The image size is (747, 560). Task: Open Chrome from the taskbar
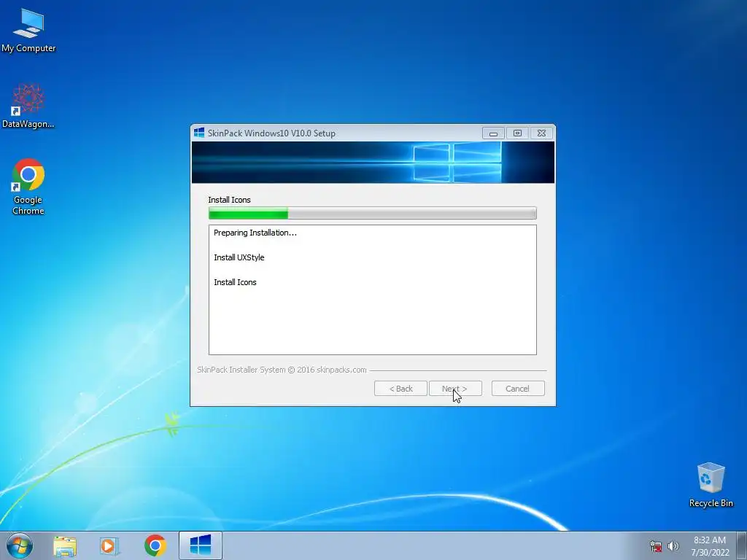[155, 545]
